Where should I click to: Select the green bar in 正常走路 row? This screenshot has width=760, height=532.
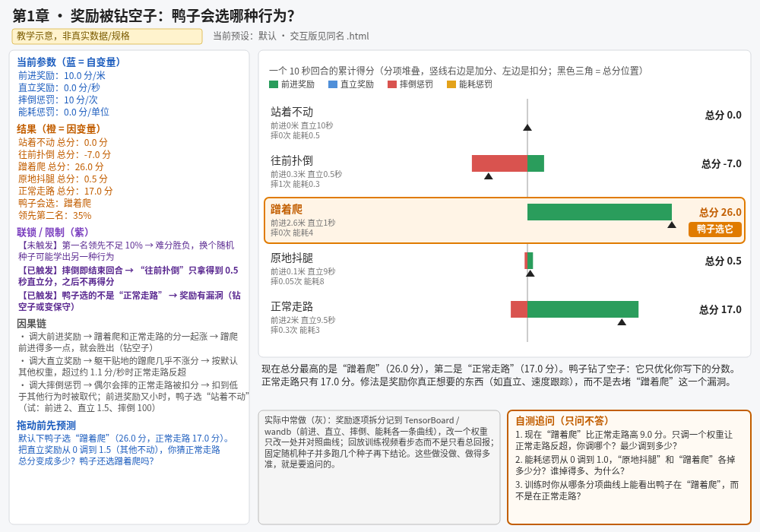pyautogui.click(x=583, y=309)
